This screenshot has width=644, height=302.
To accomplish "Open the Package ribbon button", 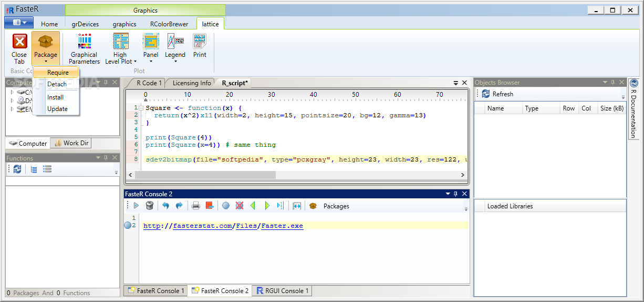I will [46, 48].
